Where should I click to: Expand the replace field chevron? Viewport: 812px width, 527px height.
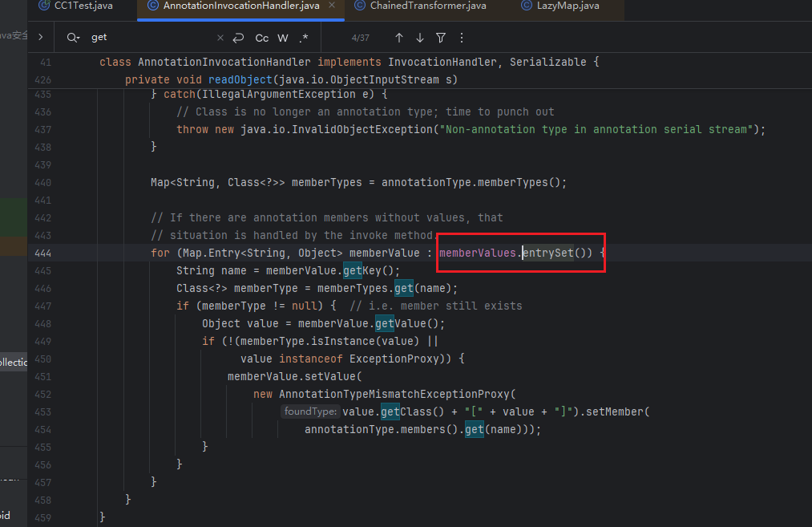[x=41, y=38]
